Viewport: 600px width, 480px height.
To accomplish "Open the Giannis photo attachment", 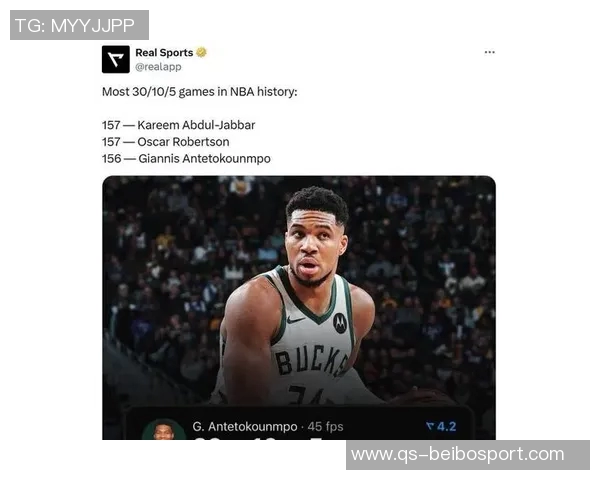I will coord(299,308).
